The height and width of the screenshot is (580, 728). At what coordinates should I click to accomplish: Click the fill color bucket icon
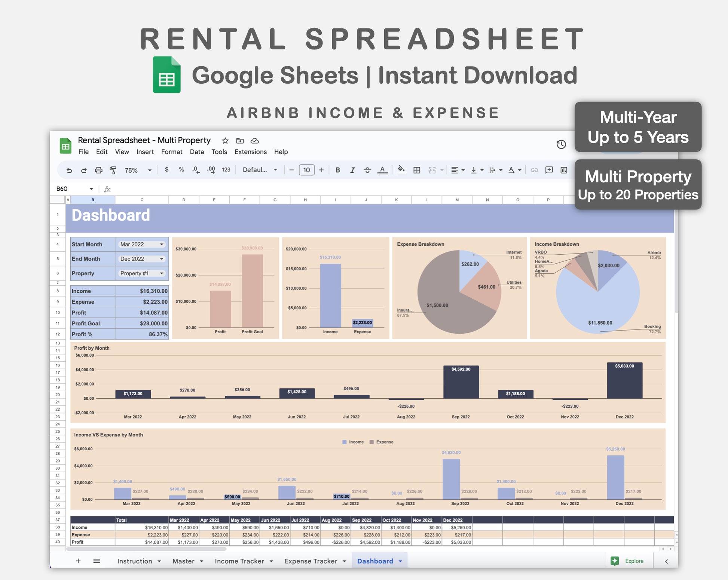click(401, 170)
